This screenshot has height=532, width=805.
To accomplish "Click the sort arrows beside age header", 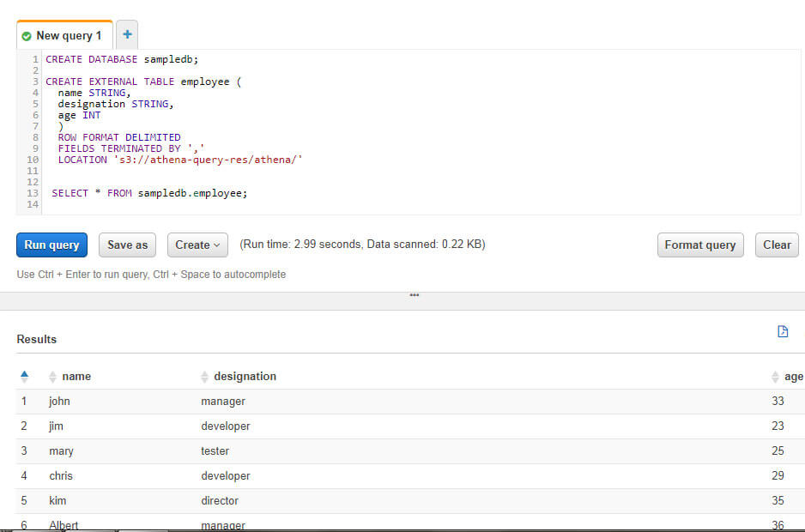I will [775, 376].
